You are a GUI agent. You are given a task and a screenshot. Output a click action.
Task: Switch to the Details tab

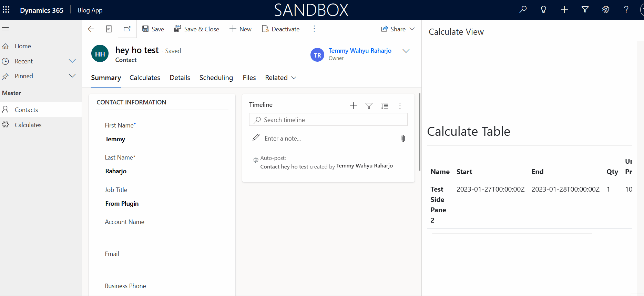[180, 78]
